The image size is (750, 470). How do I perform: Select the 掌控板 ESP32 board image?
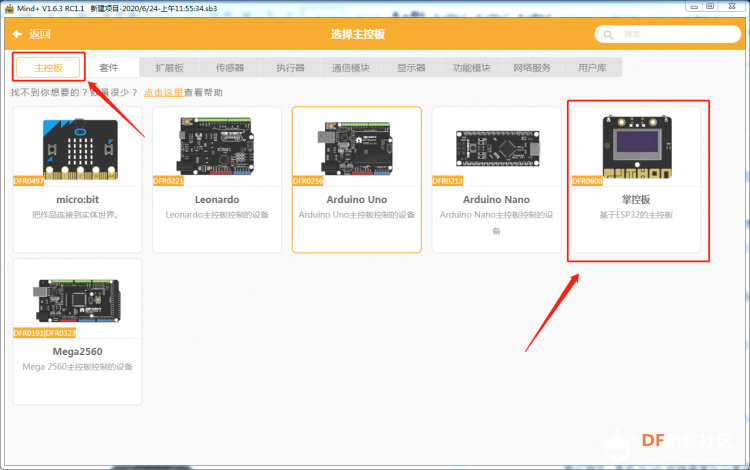point(637,147)
